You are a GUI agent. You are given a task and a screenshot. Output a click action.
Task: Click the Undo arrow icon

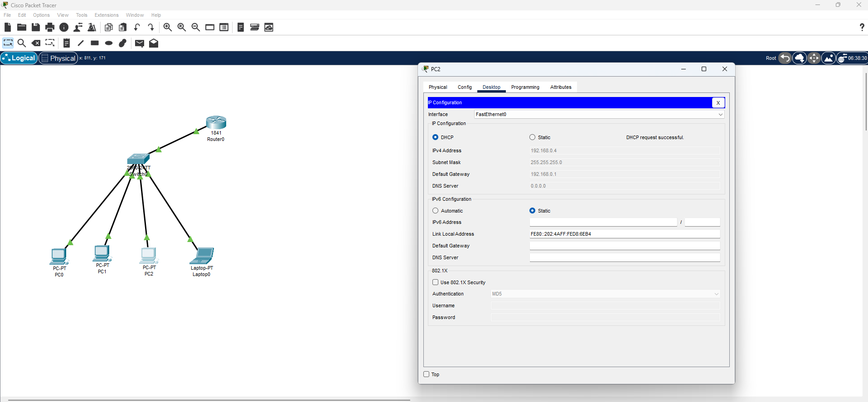point(137,27)
